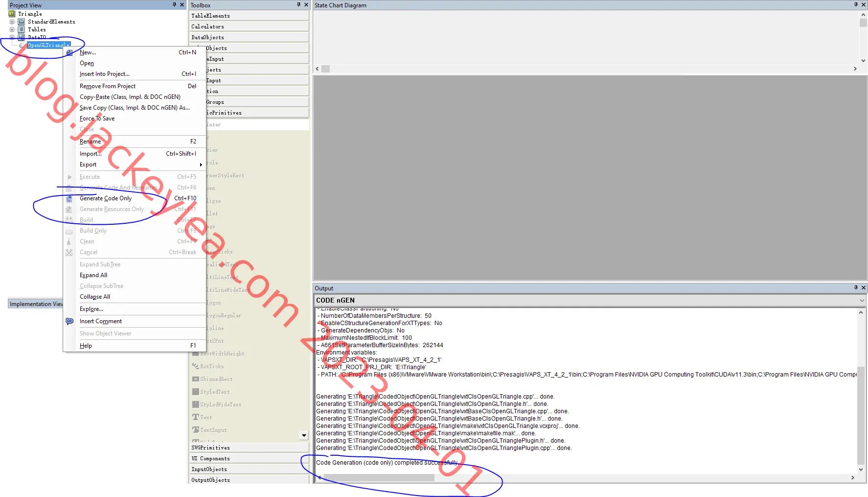Click the Insert Comment speech bubble icon

pos(69,321)
